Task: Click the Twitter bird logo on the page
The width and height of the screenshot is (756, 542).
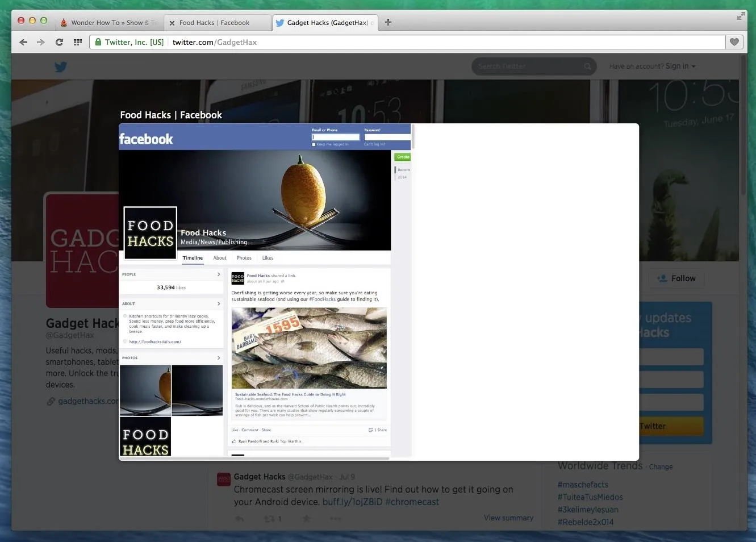Action: click(61, 66)
